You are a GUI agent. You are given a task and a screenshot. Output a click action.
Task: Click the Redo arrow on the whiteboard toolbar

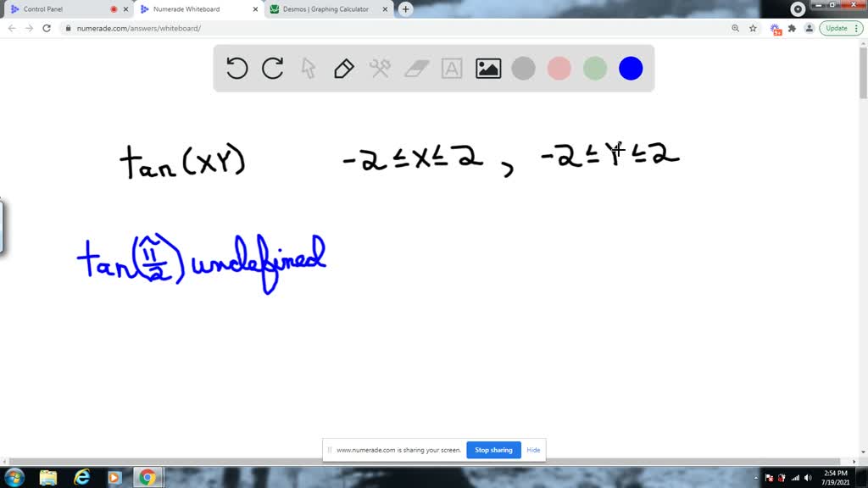pyautogui.click(x=271, y=68)
